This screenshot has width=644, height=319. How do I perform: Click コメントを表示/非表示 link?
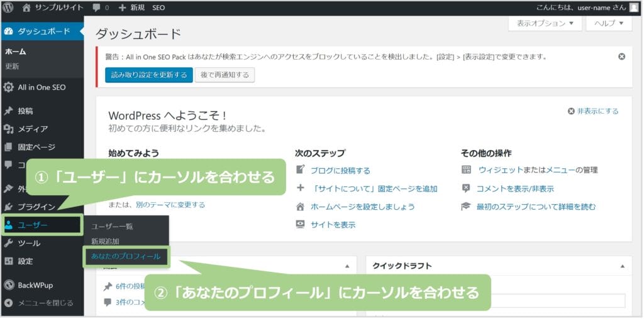(x=515, y=188)
